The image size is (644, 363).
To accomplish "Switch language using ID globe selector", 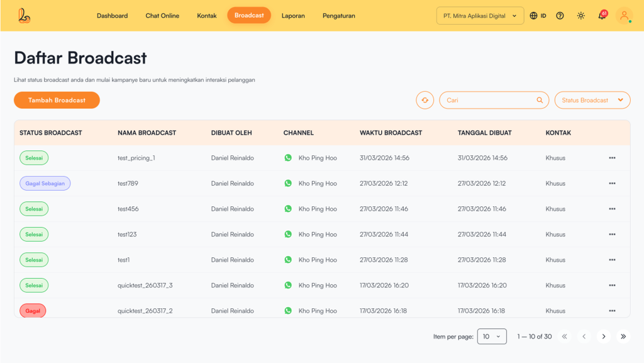I will tap(538, 16).
